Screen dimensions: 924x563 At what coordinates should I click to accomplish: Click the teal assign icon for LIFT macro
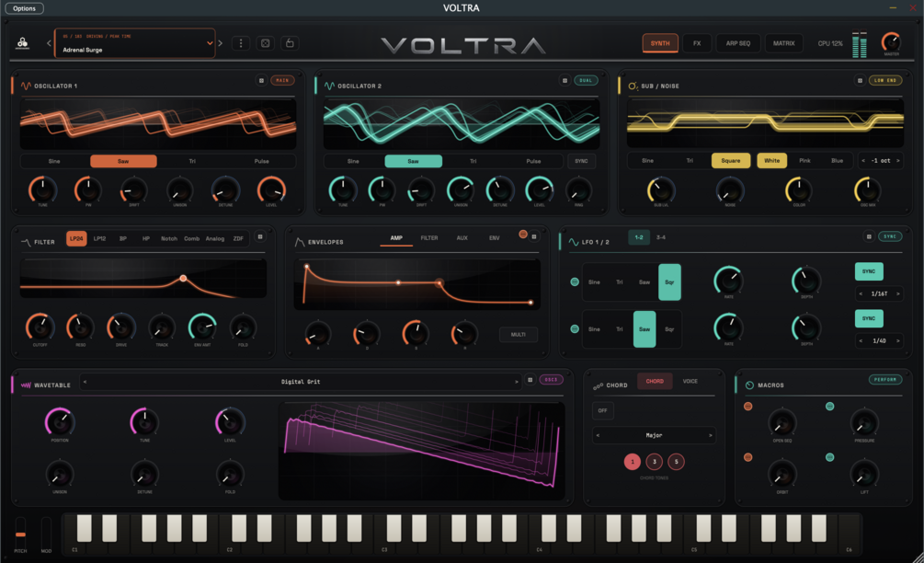(829, 457)
